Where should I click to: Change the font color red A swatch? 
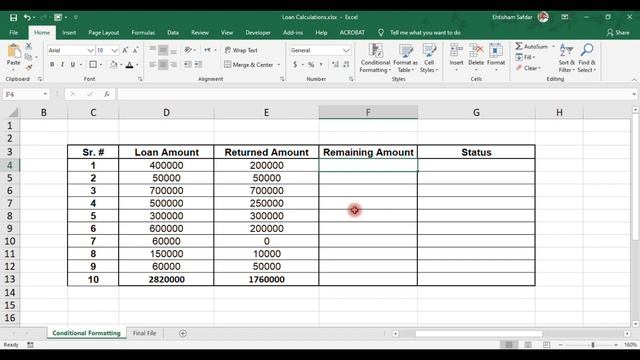coord(129,64)
